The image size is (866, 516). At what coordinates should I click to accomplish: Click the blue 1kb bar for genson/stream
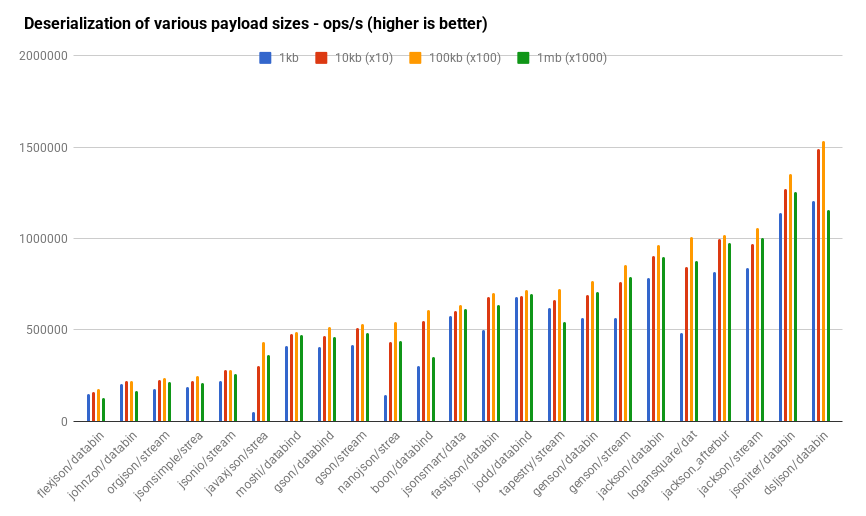click(616, 370)
